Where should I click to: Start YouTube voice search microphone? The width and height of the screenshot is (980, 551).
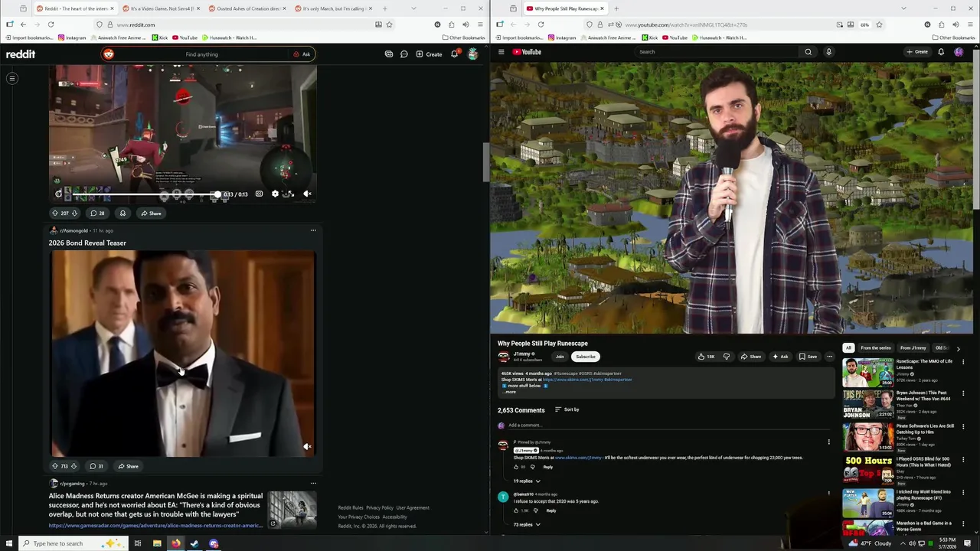[x=828, y=52]
